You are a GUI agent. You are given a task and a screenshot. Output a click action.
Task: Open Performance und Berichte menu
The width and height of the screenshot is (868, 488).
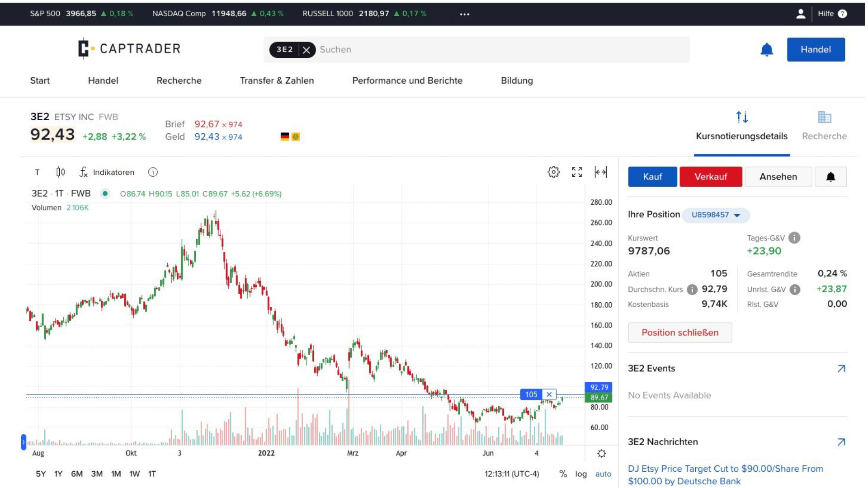pos(407,80)
